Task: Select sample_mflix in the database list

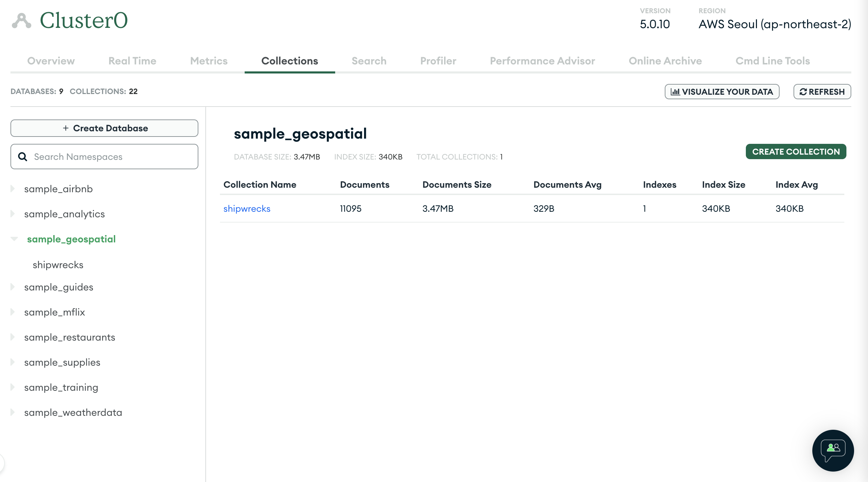Action: pos(55,312)
